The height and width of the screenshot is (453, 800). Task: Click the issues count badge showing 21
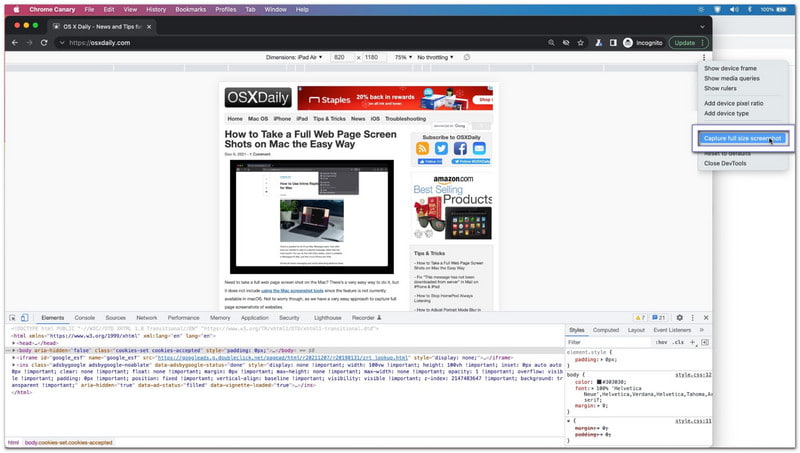659,318
